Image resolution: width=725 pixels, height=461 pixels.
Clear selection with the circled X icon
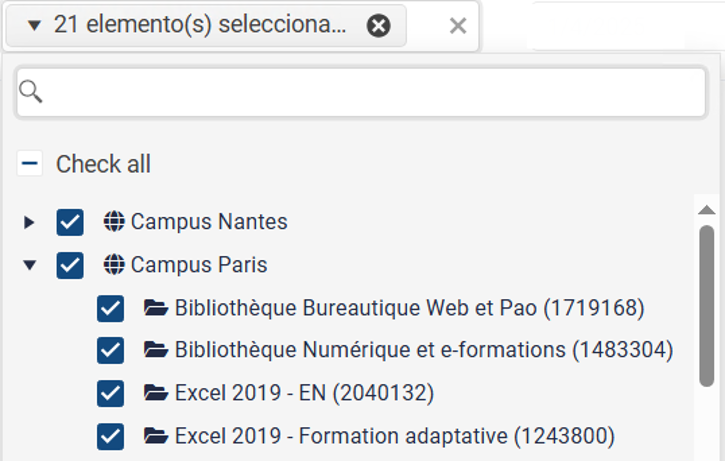click(379, 25)
